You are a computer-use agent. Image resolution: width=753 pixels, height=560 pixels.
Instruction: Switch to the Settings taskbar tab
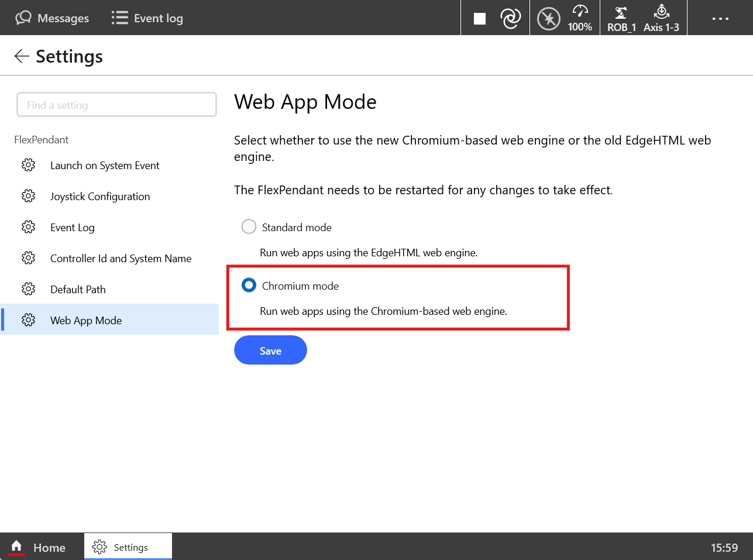128,547
